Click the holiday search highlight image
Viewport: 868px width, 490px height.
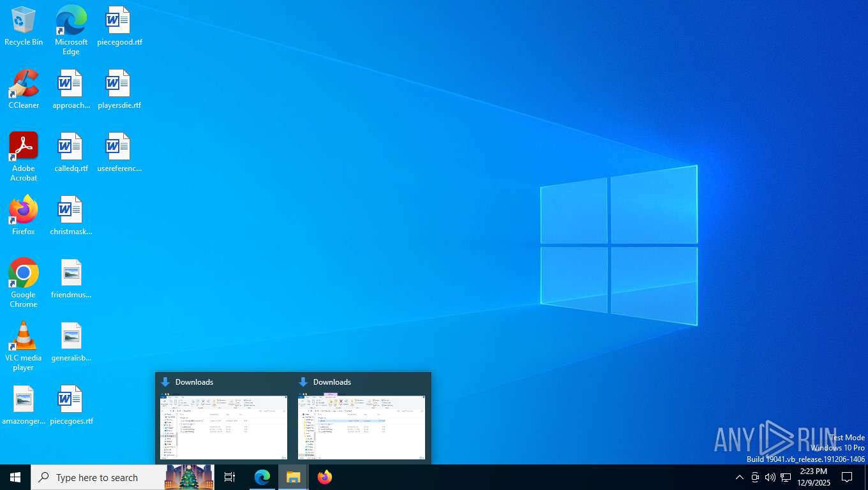tap(190, 477)
